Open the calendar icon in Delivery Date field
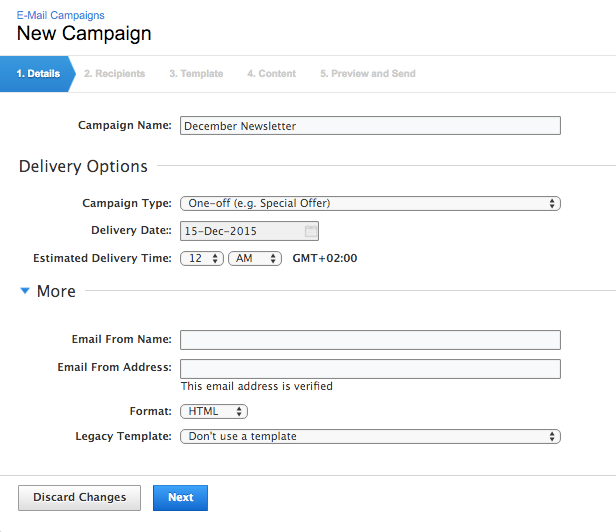The width and height of the screenshot is (616, 532). [310, 231]
